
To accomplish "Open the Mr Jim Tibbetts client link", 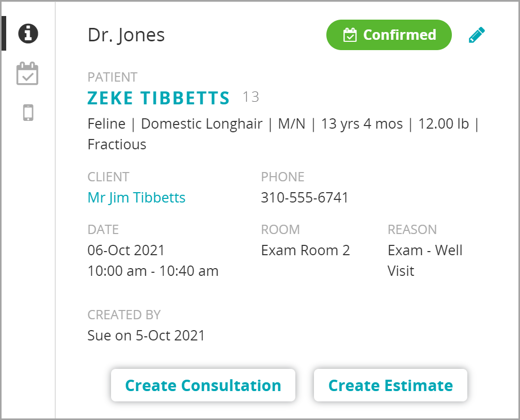I will tap(136, 197).
